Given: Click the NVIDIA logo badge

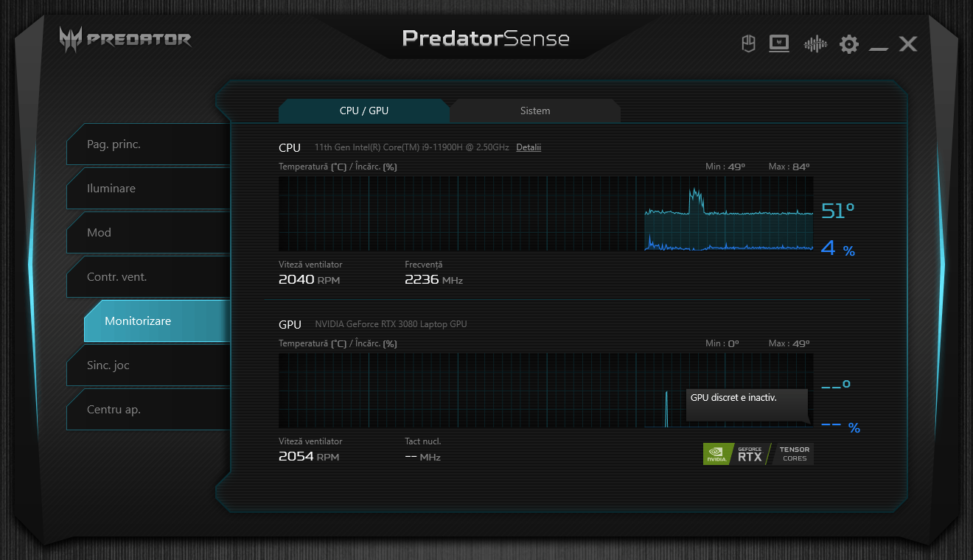Looking at the screenshot, I should (719, 454).
